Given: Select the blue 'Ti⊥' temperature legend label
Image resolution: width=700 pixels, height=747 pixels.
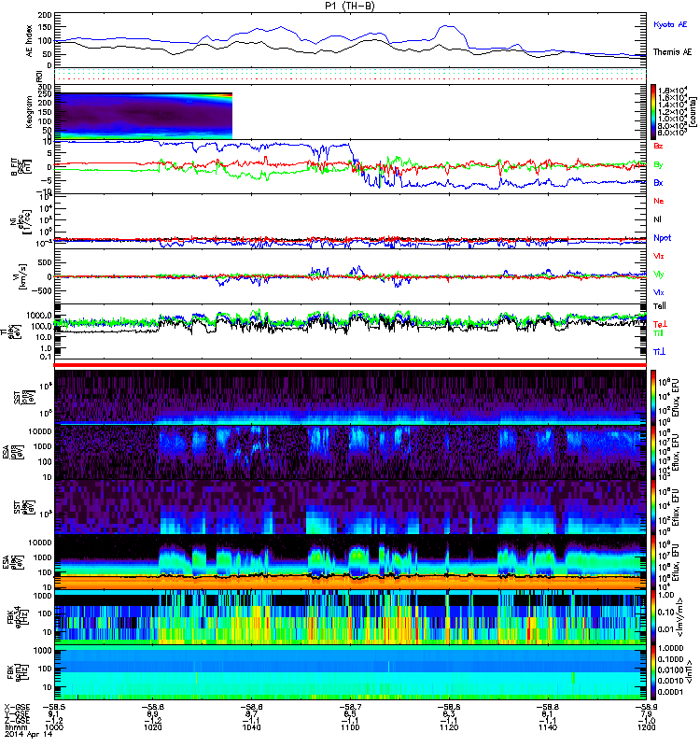Looking at the screenshot, I should [659, 352].
